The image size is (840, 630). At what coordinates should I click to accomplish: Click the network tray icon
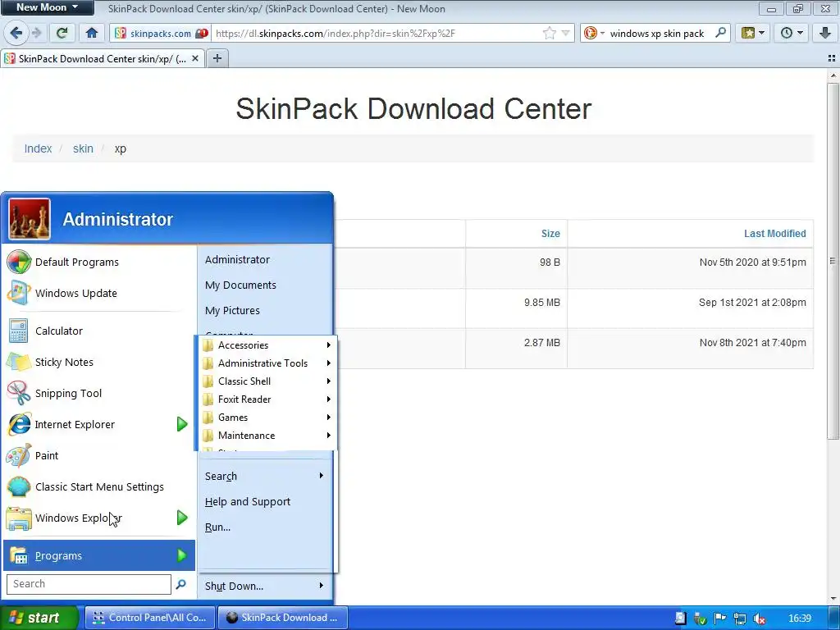coord(740,619)
